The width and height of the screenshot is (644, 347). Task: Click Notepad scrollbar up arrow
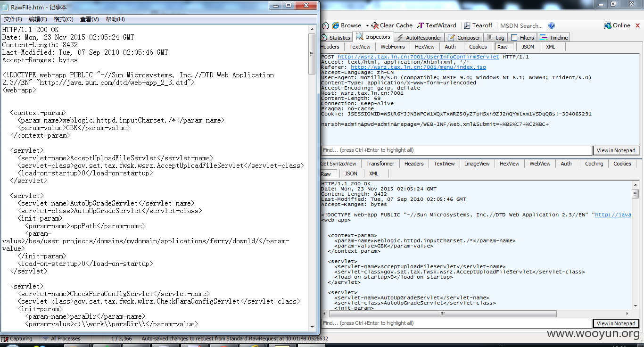point(312,28)
